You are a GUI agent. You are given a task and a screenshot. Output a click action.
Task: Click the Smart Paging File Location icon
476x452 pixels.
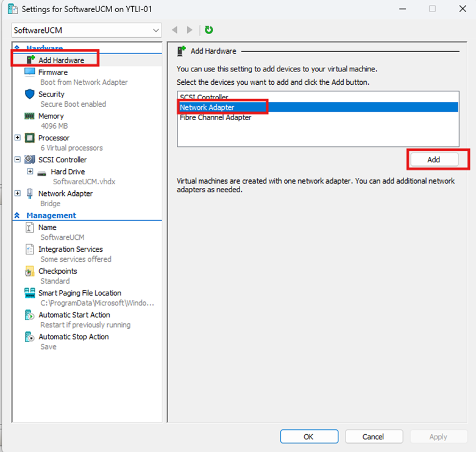[29, 293]
